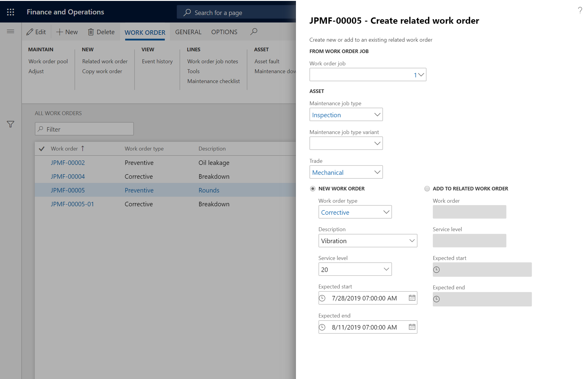This screenshot has width=588, height=379.
Task: Click the GENERAL tab in ribbon
Action: point(188,32)
